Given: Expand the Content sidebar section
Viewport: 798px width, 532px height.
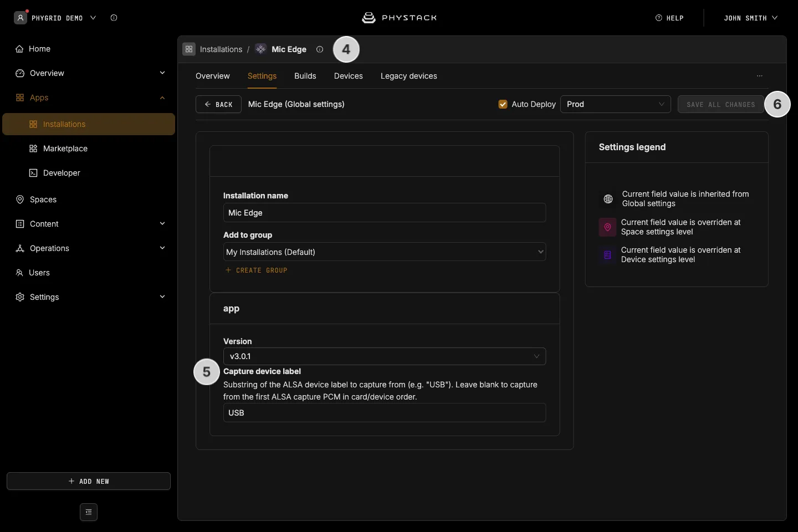Looking at the screenshot, I should (x=162, y=224).
